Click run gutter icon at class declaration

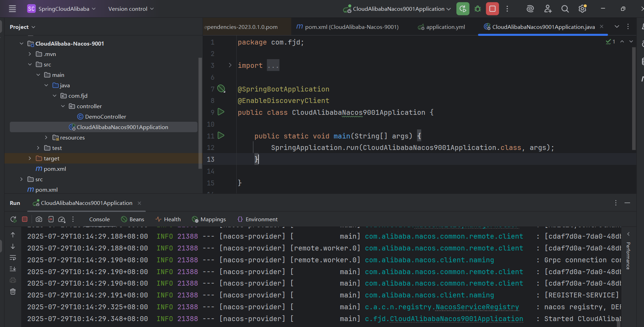[x=221, y=112]
